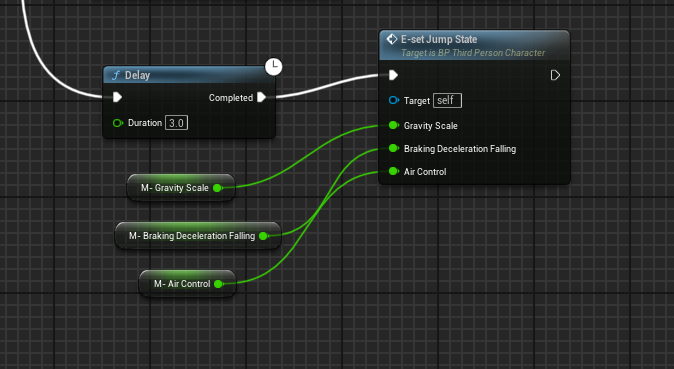Click the Gravity Scale pin label
Screen dimensions: 674x369
431,126
